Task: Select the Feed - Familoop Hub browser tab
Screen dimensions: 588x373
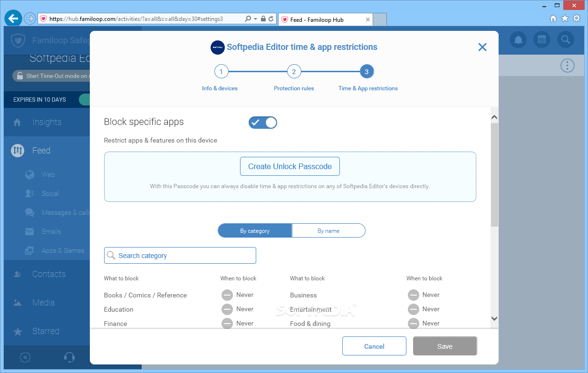Action: point(326,19)
